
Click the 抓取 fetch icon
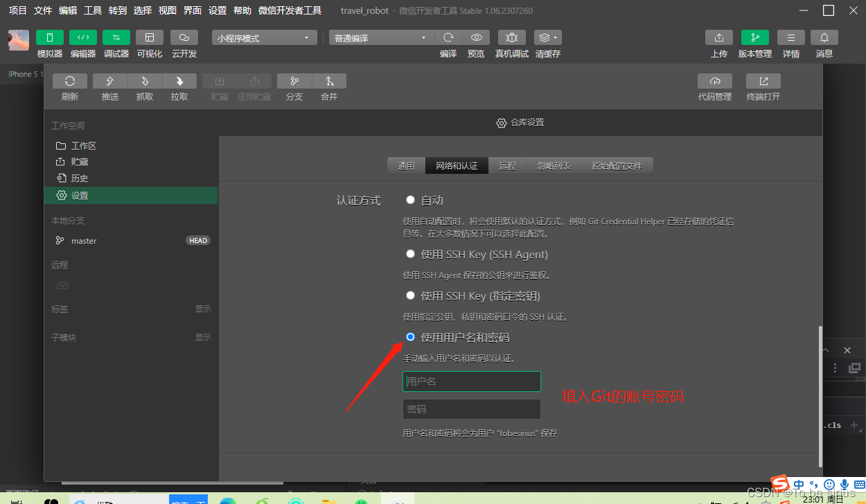coord(145,81)
